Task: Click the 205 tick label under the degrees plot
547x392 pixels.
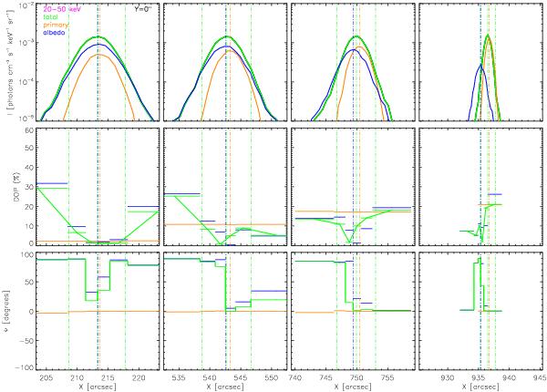Action: point(46,376)
